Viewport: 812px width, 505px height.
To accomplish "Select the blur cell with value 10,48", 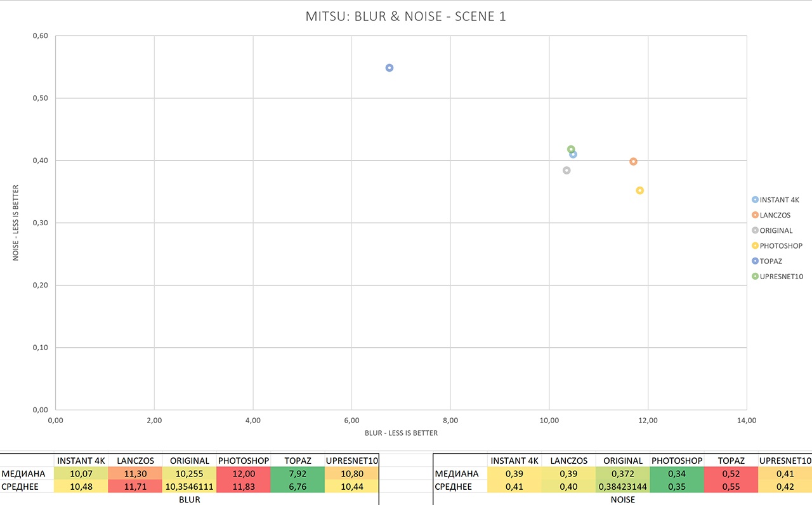I will click(81, 486).
